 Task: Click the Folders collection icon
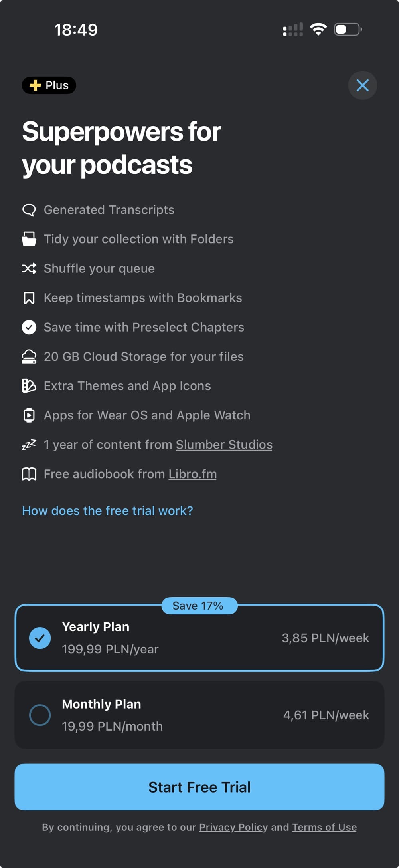tap(29, 239)
